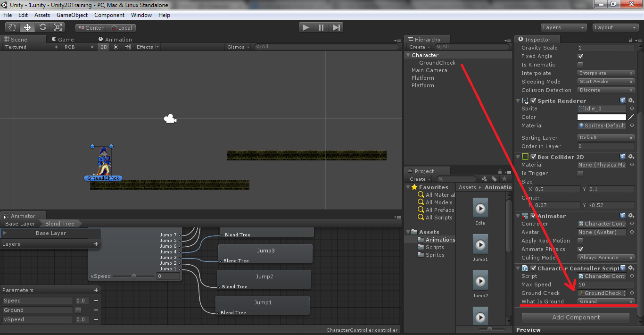Image resolution: width=644 pixels, height=335 pixels.
Task: Open Hierarchy Create button
Action: pyautogui.click(x=419, y=47)
